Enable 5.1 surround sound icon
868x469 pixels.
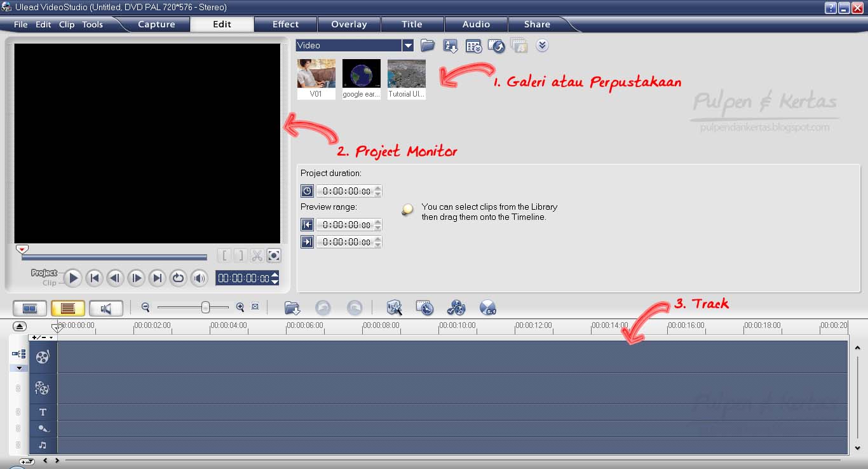pyautogui.click(x=487, y=308)
